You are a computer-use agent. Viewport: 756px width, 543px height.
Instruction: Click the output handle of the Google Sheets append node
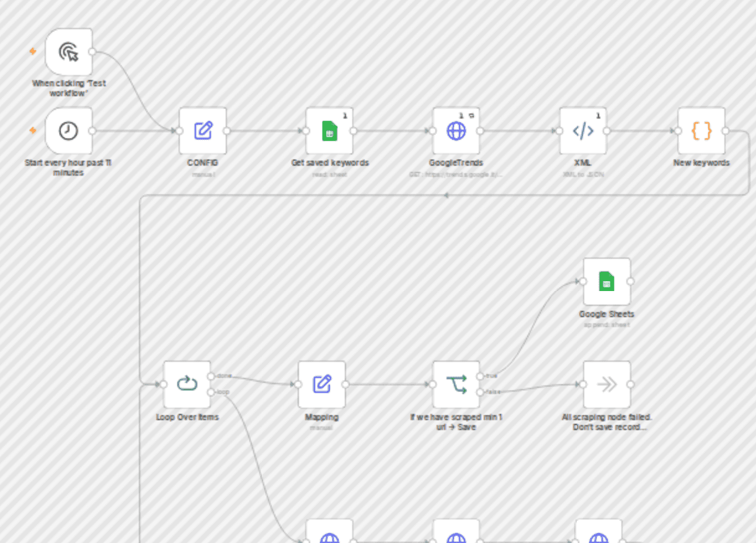(631, 281)
